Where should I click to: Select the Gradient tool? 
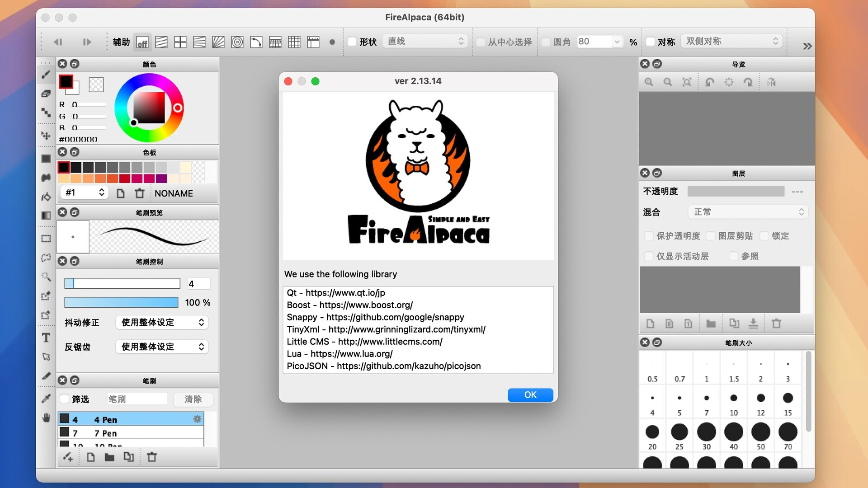(46, 216)
